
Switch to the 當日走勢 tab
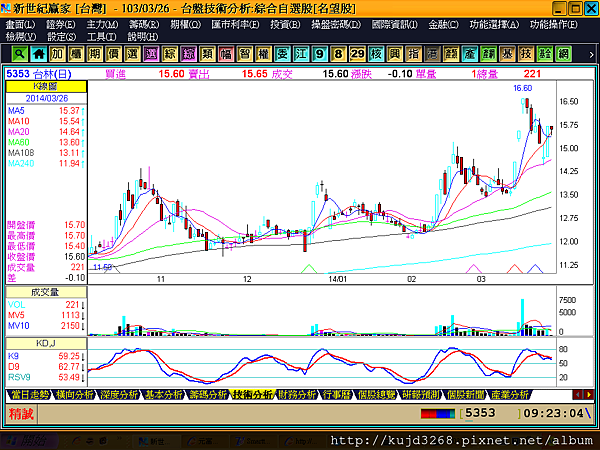[x=29, y=395]
